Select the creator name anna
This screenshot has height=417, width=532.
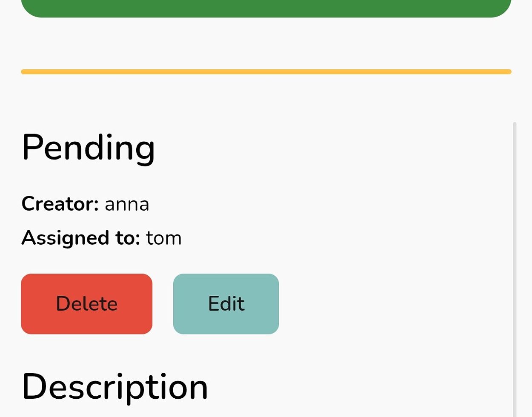[x=127, y=204]
